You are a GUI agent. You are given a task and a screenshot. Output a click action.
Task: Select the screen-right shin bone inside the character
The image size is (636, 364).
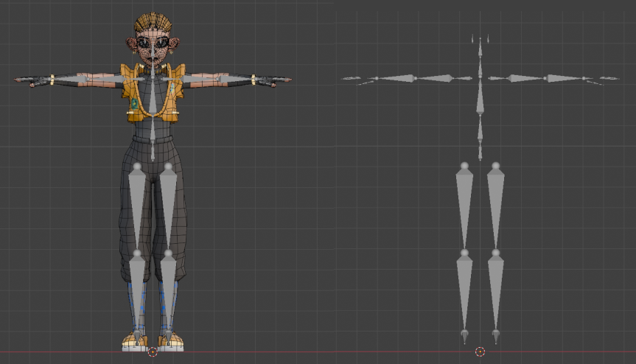169,291
